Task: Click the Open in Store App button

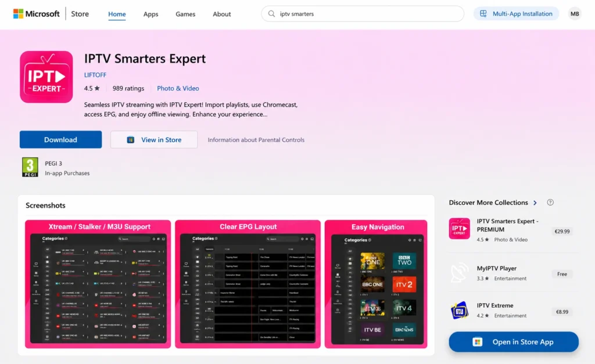Action: point(514,342)
